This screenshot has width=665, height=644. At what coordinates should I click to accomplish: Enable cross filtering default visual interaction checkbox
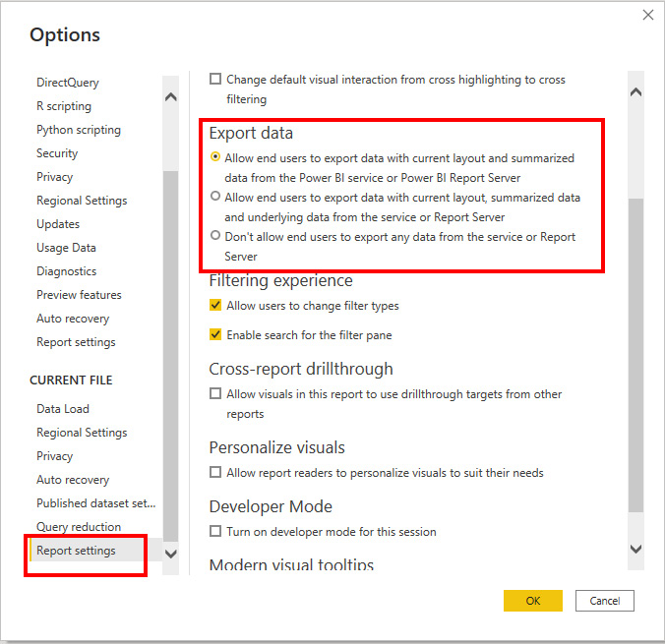tap(215, 80)
